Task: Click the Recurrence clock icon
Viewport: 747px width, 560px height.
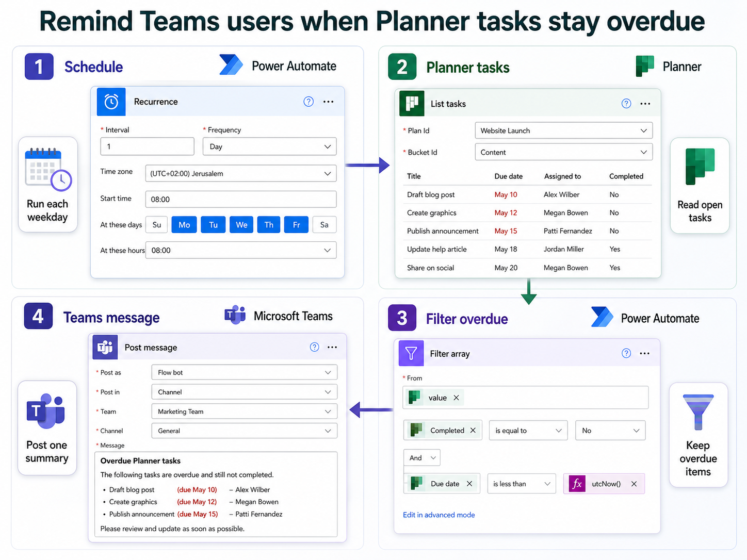Action: [x=111, y=102]
